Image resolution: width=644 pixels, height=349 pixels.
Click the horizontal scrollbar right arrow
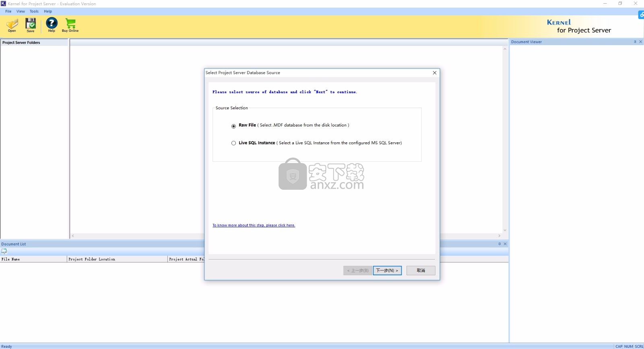[500, 236]
